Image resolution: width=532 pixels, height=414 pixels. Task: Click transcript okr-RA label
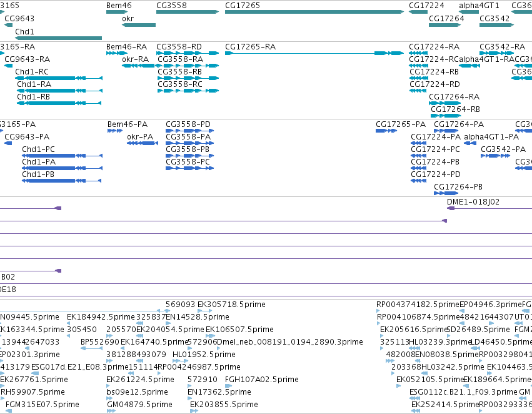[x=136, y=59]
